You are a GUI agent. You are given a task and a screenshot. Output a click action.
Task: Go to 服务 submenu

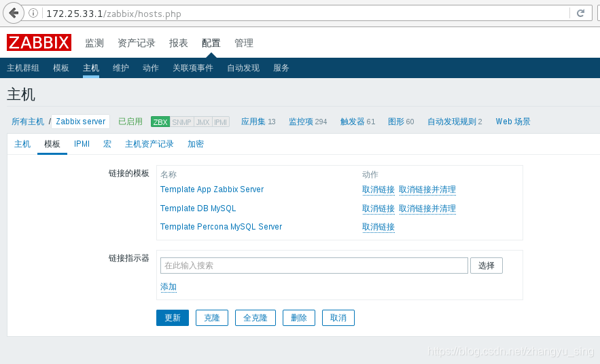point(281,68)
